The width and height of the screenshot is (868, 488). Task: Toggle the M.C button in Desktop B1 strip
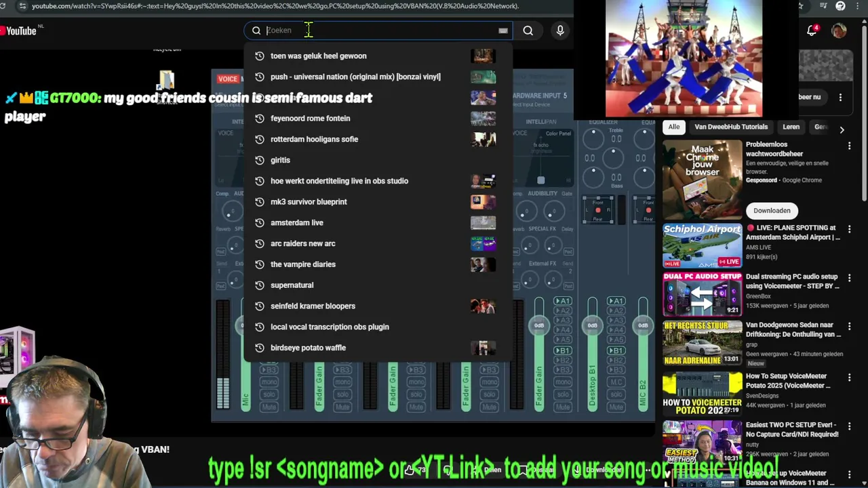(x=616, y=382)
